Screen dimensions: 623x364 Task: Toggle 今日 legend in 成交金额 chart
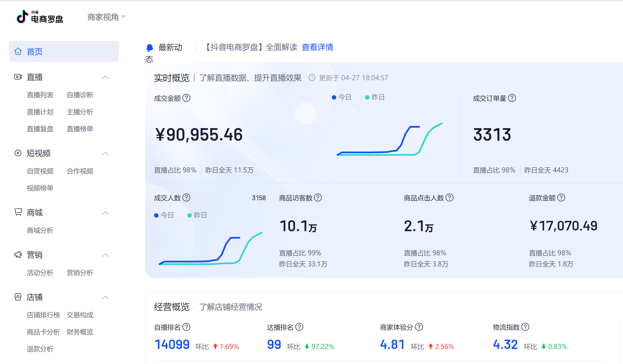(341, 97)
